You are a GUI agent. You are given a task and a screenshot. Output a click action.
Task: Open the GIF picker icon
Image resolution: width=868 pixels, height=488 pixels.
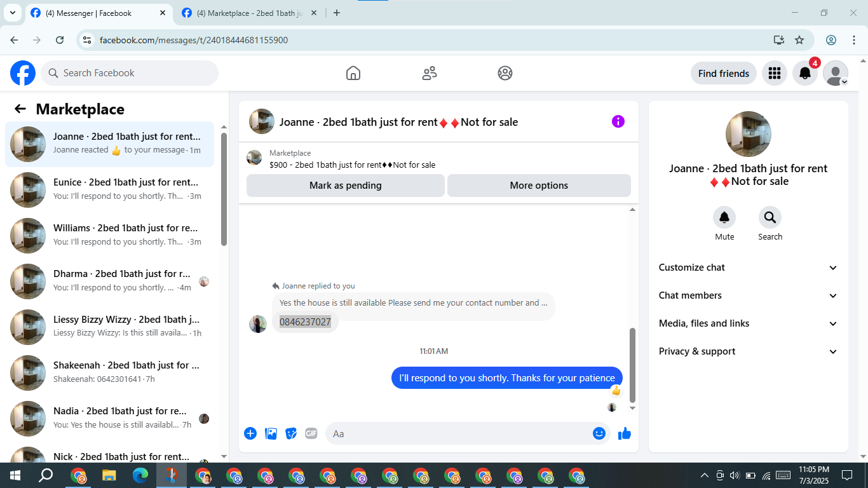point(311,433)
